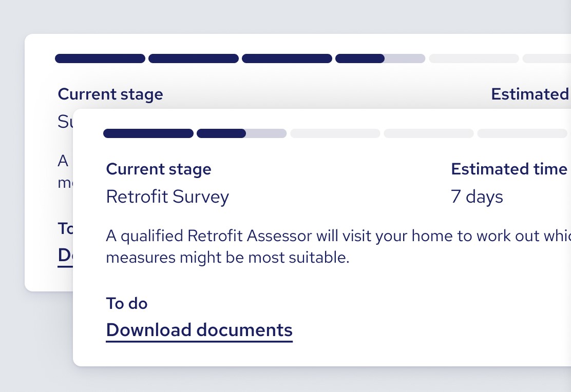Select the Retrofit Survey stage name

(x=167, y=197)
